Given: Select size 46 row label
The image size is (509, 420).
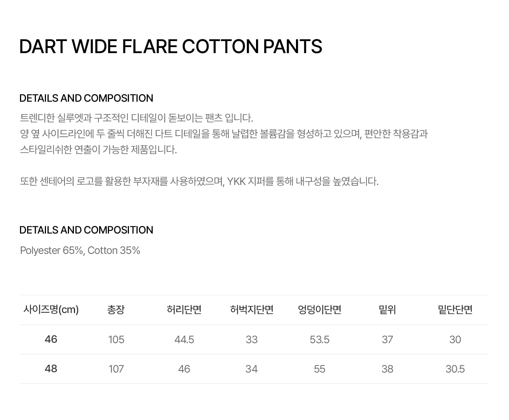Looking at the screenshot, I should point(51,339).
